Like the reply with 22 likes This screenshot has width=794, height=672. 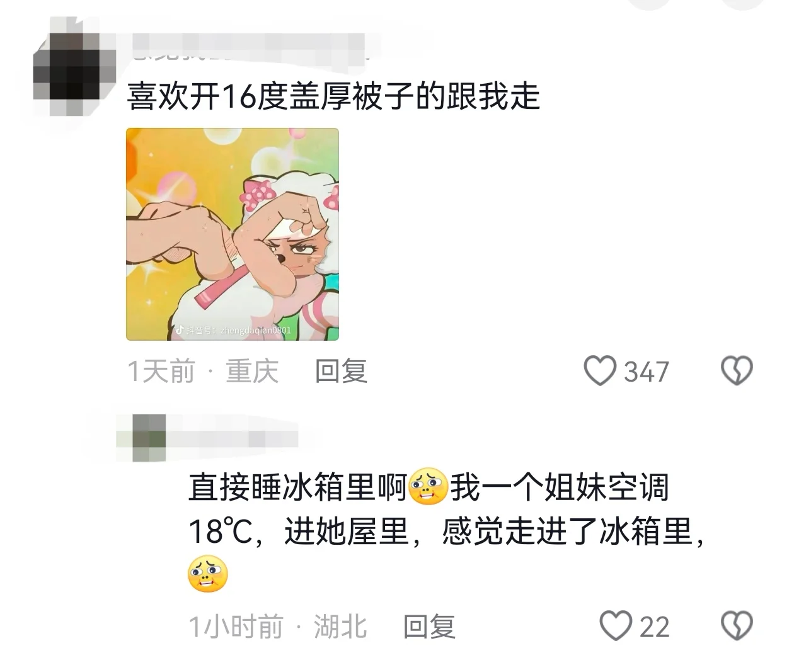(x=615, y=626)
